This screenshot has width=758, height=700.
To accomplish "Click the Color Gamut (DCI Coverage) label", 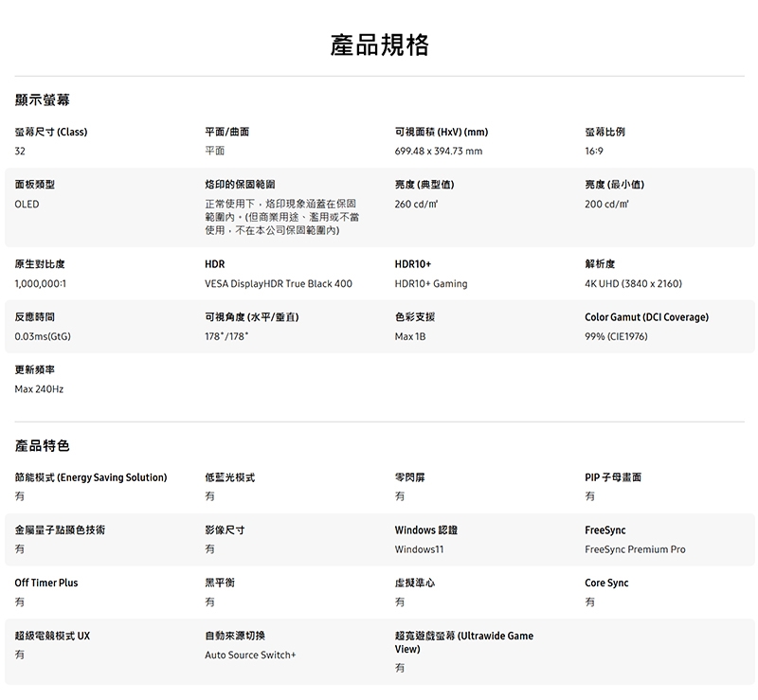I will [x=646, y=317].
